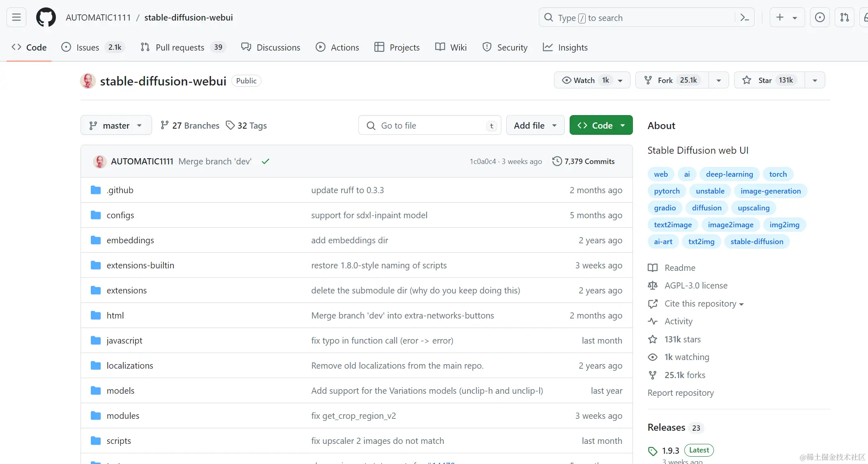This screenshot has height=464, width=868.
Task: Select the pytorch topic tag
Action: click(667, 191)
